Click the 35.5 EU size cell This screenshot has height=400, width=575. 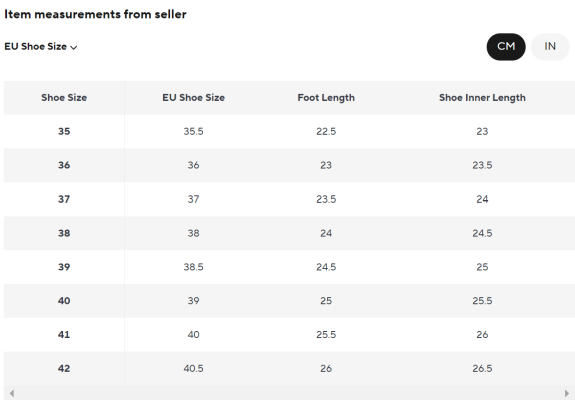(194, 131)
